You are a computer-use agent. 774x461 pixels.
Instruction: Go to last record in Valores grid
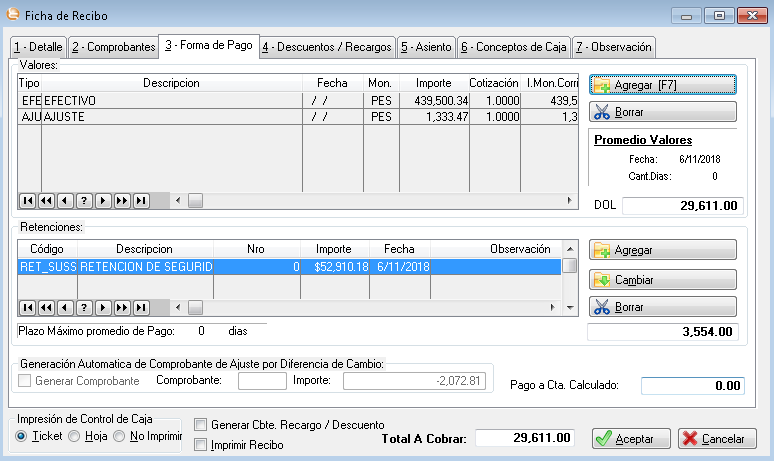[x=141, y=200]
